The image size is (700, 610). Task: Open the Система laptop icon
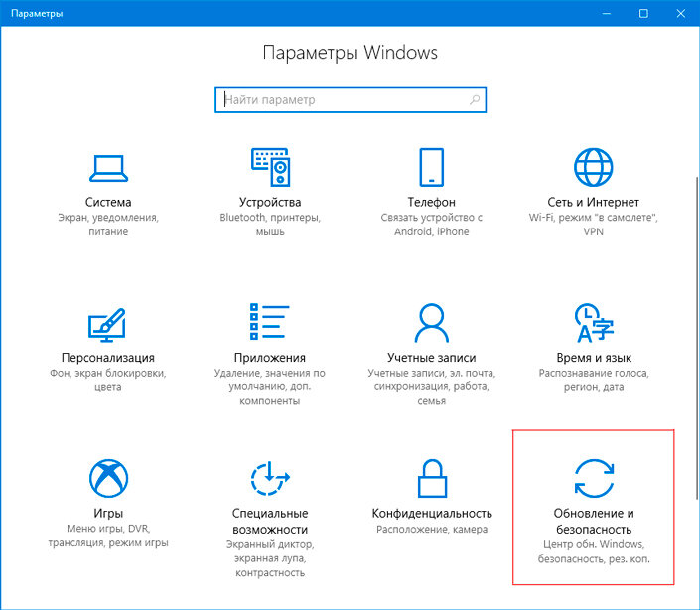(108, 168)
